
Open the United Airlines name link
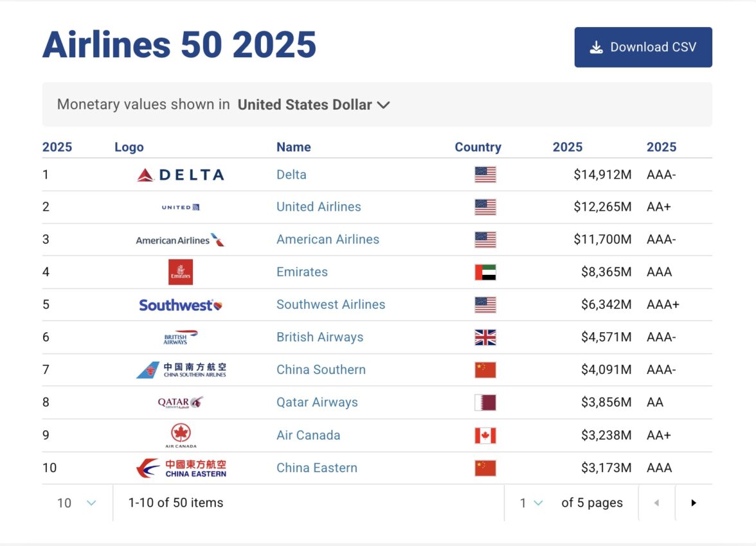[319, 207]
